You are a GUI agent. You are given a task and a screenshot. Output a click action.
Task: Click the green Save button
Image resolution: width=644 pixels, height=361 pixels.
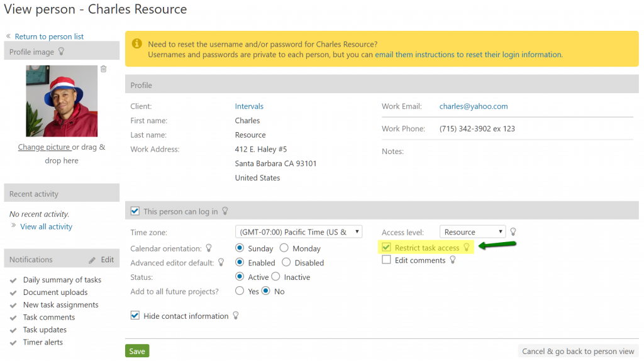point(137,352)
